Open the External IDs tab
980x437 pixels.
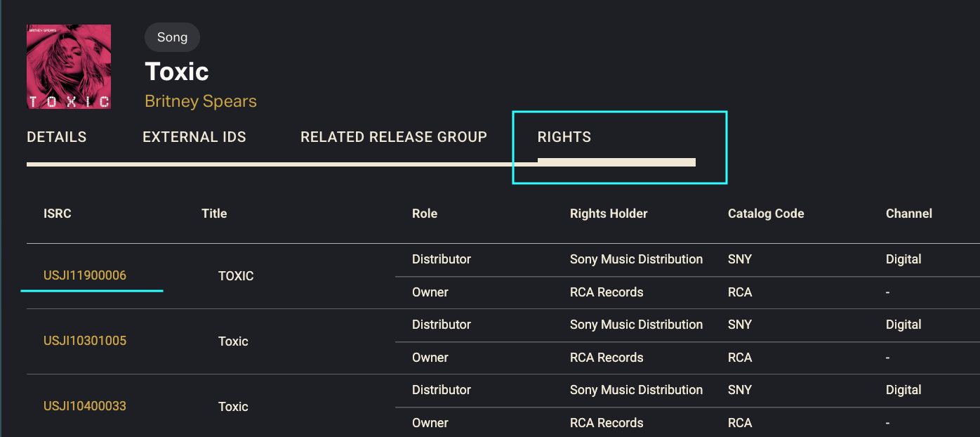point(194,137)
